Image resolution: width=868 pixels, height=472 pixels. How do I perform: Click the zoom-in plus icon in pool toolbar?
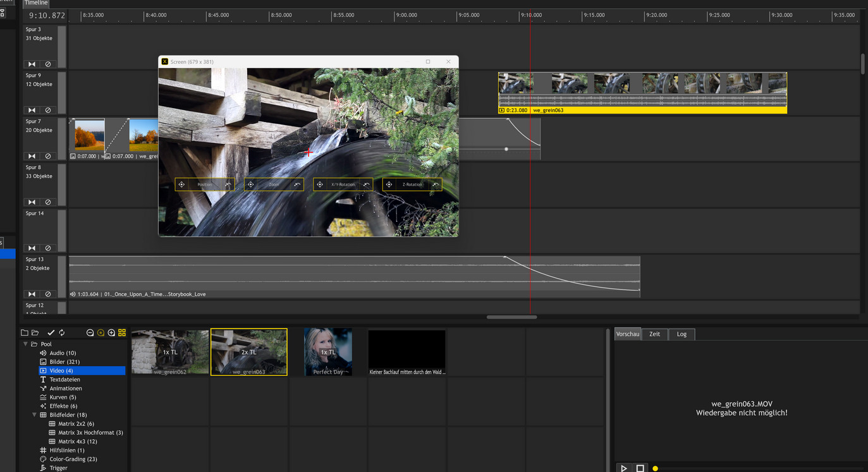pos(111,332)
